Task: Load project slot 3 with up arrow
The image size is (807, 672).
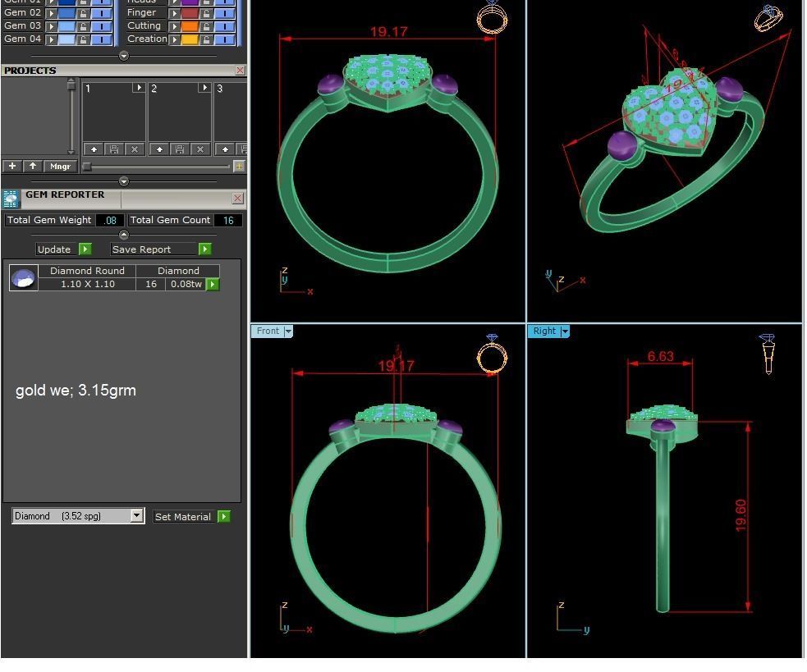Action: click(225, 149)
